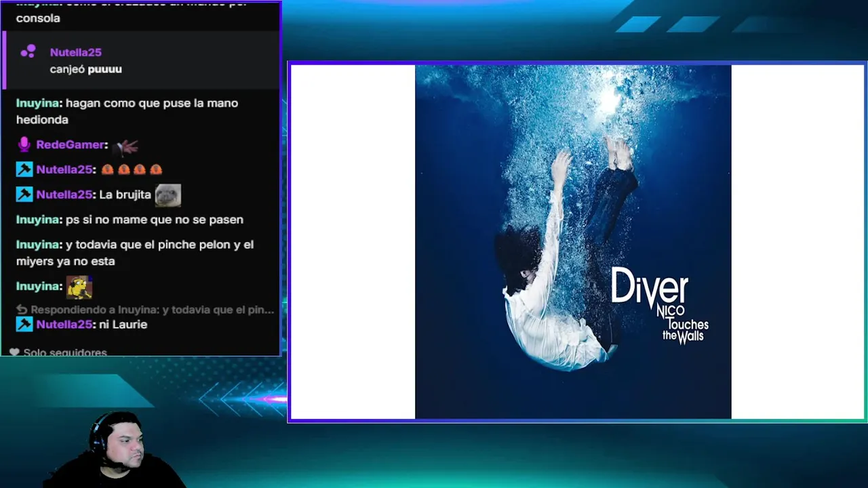
Task: Click Inuyina's name on the 'pinche pelon' message
Action: (x=38, y=245)
